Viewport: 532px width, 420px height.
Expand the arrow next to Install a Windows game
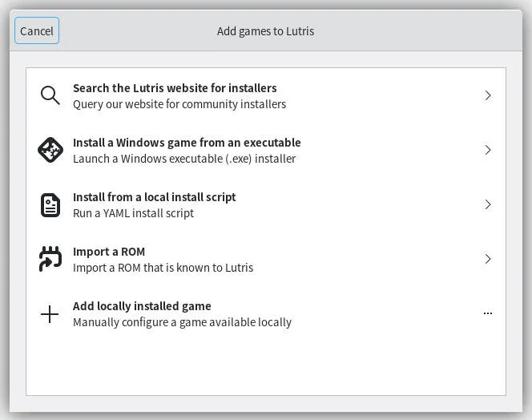point(487,150)
